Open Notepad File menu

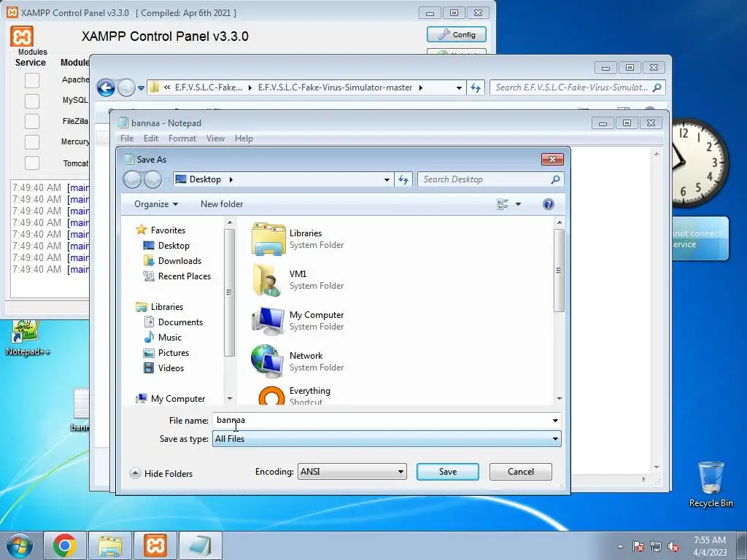127,139
